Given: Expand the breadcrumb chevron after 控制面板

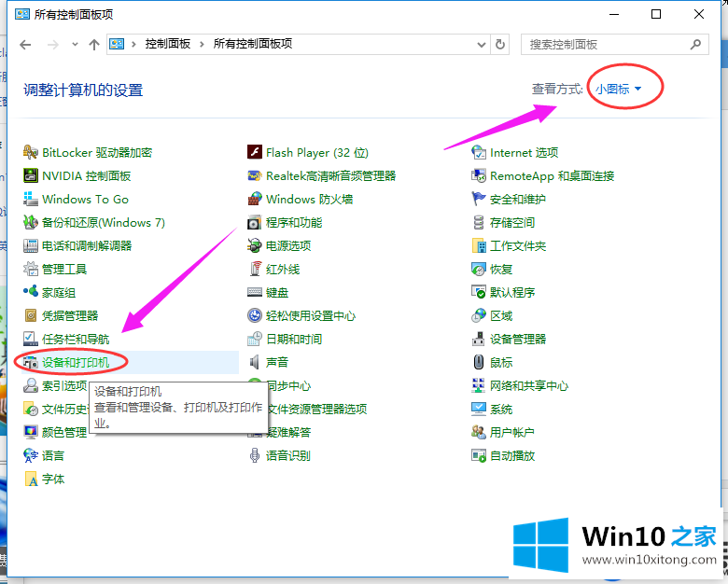Looking at the screenshot, I should 202,44.
